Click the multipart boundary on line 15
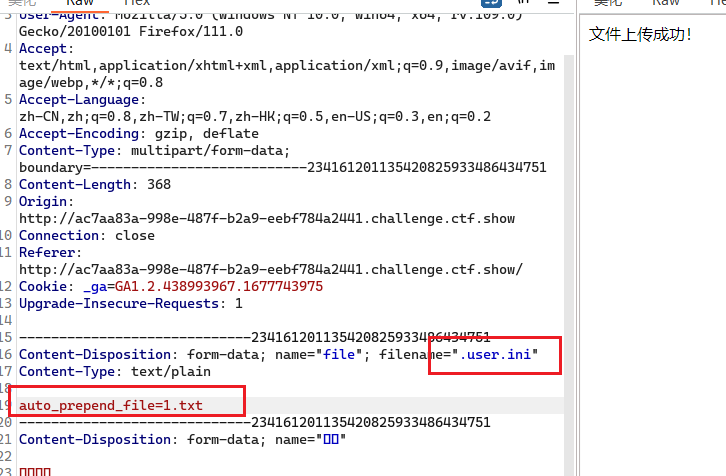 click(x=255, y=337)
